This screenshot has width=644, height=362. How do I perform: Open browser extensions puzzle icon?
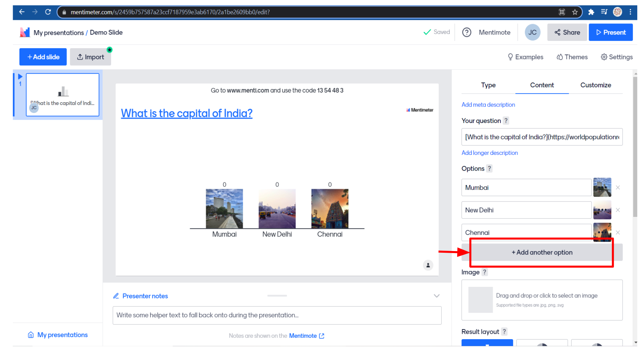point(591,12)
